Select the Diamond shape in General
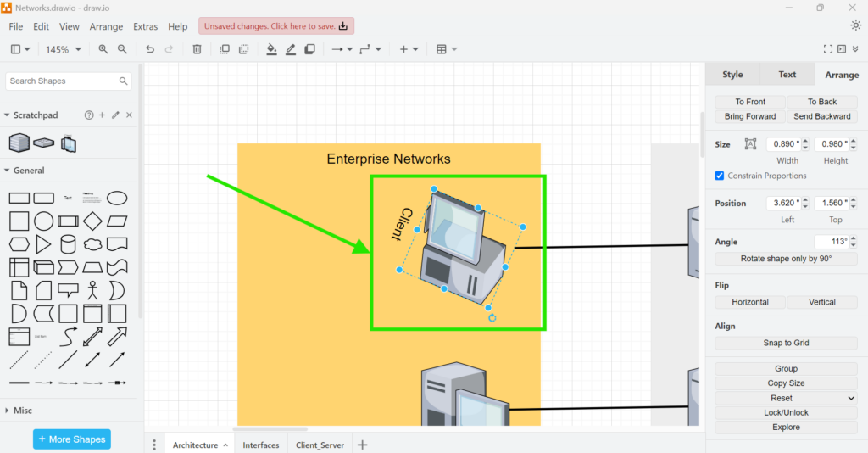The width and height of the screenshot is (868, 453). 92,221
